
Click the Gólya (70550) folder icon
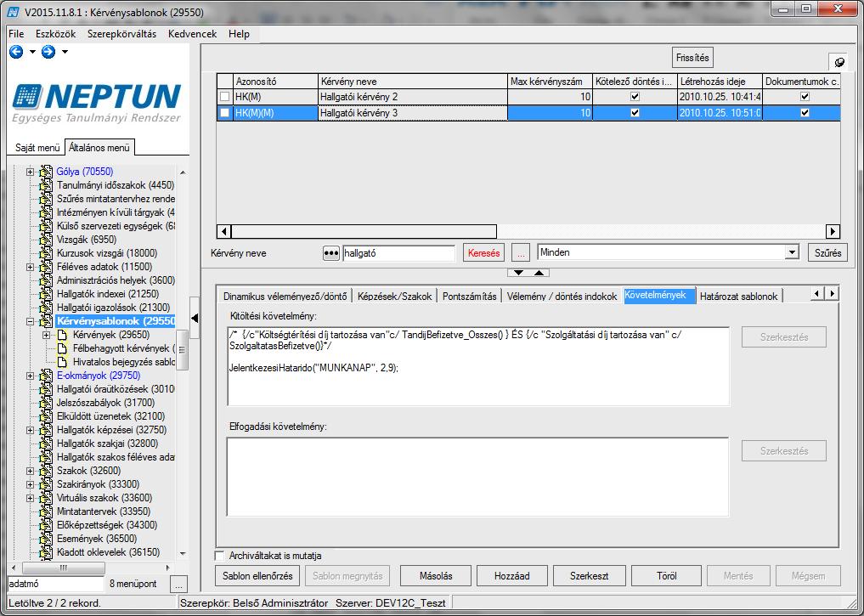(x=46, y=172)
